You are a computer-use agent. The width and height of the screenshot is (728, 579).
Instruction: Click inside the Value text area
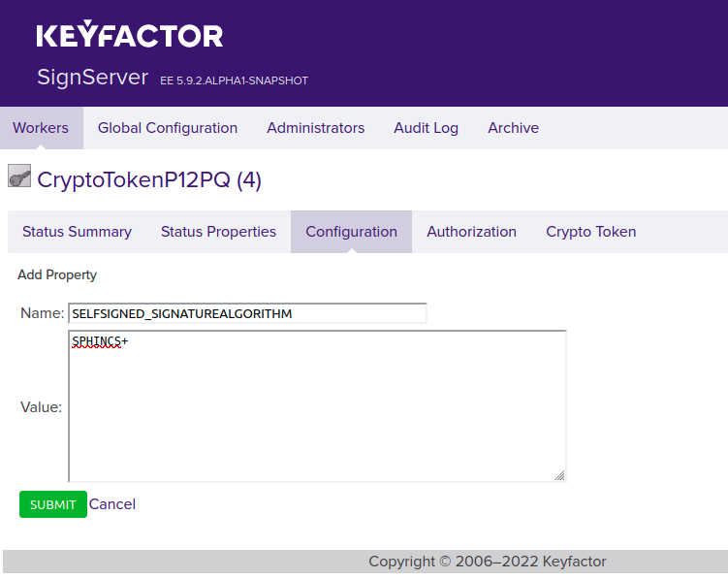[x=317, y=406]
